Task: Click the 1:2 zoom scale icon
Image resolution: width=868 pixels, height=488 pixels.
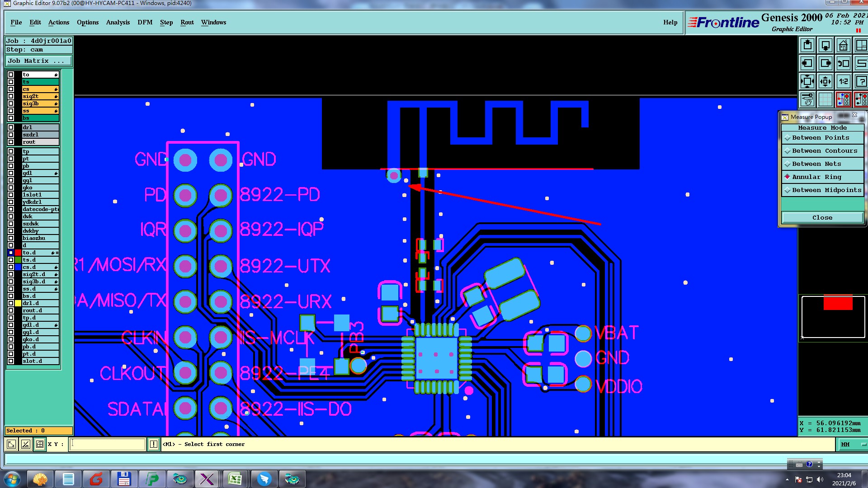Action: 843,82
